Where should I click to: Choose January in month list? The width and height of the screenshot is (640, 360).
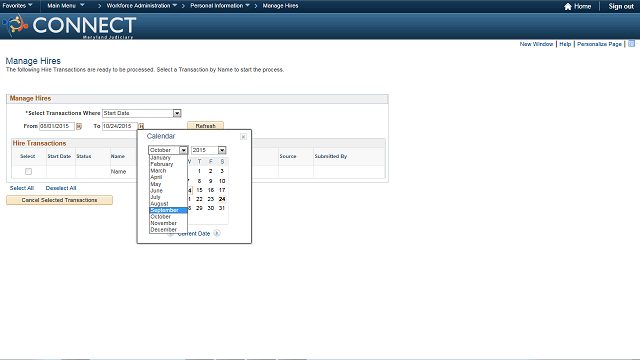(168, 158)
